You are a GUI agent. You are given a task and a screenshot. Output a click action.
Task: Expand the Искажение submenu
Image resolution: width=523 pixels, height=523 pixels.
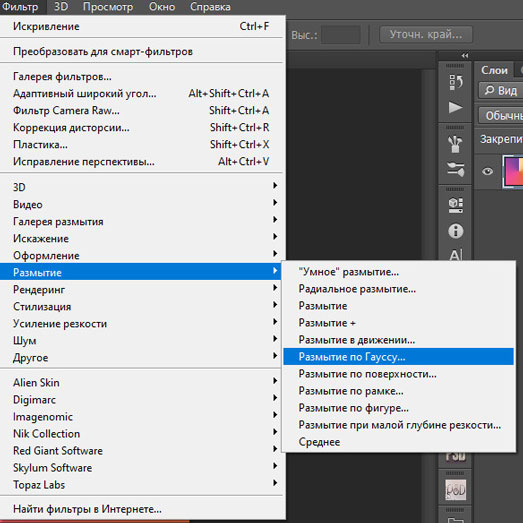click(x=141, y=238)
